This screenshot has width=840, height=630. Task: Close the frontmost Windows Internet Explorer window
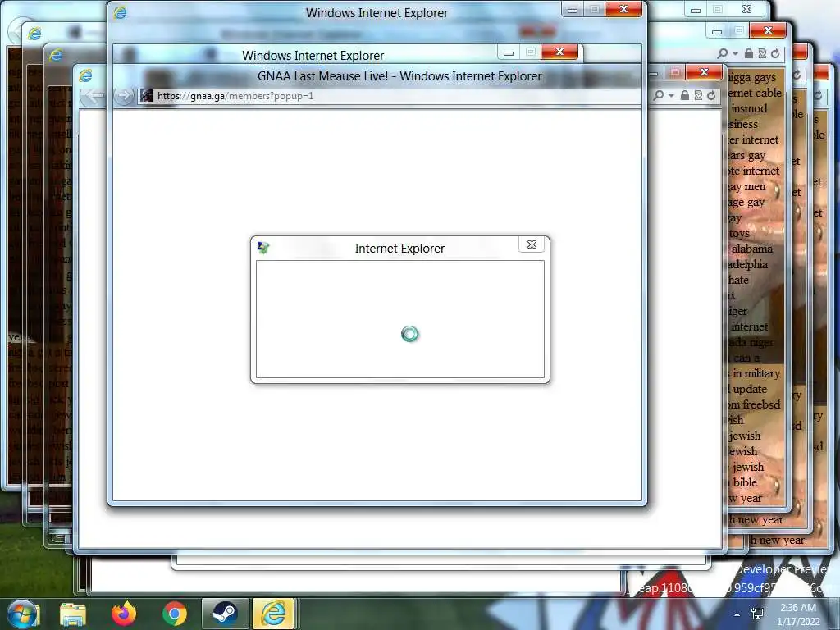tap(623, 9)
